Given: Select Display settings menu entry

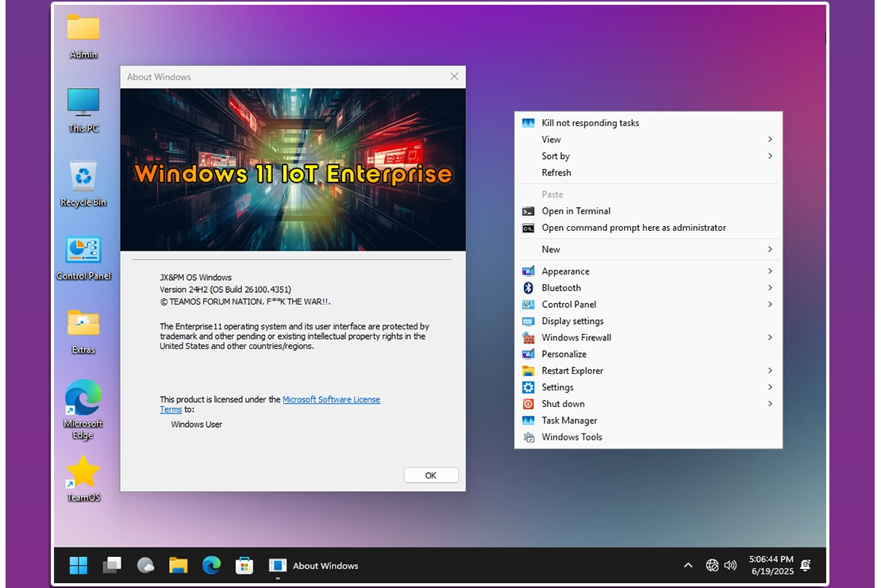Looking at the screenshot, I should tap(648, 321).
